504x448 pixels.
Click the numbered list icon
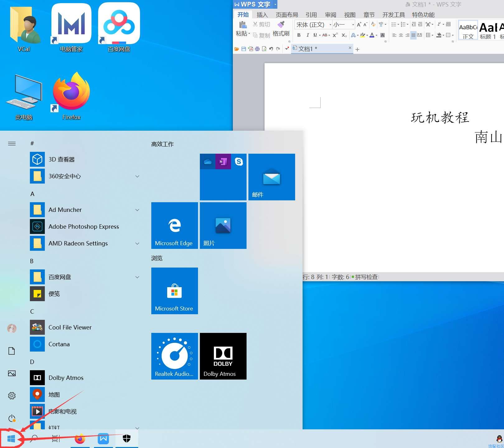(x=403, y=24)
